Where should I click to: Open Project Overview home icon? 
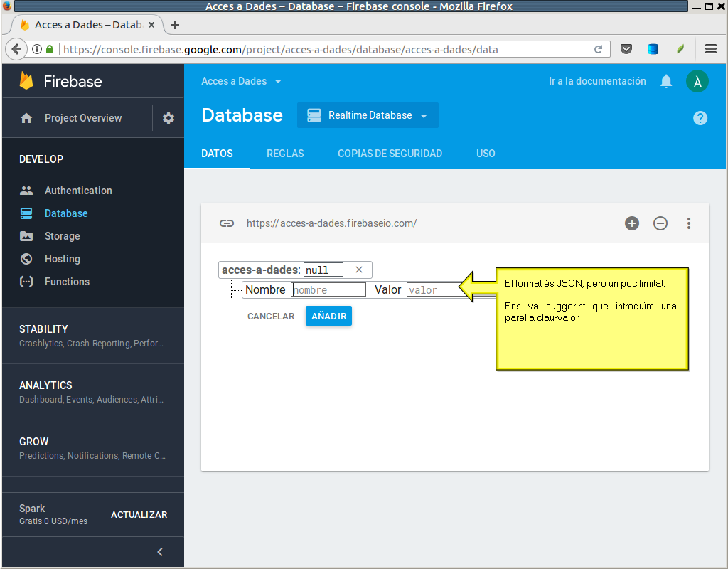pos(26,118)
